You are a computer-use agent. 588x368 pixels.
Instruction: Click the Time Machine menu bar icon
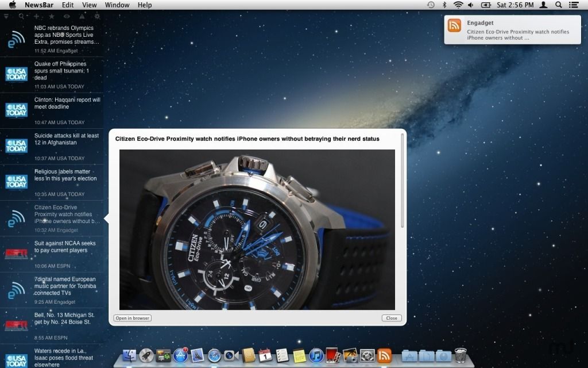click(431, 5)
